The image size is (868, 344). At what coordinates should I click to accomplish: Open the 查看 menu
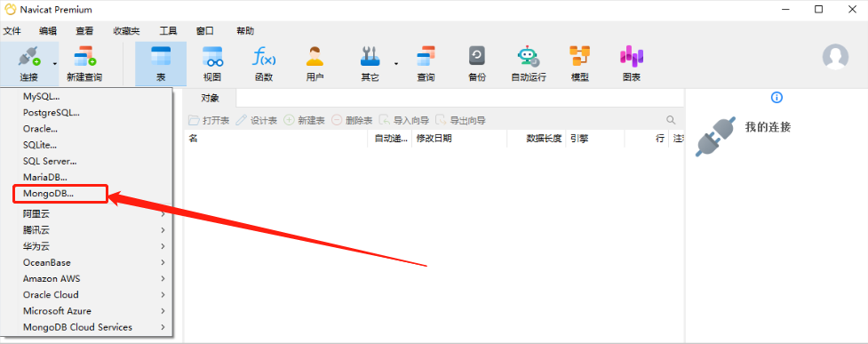pyautogui.click(x=84, y=31)
